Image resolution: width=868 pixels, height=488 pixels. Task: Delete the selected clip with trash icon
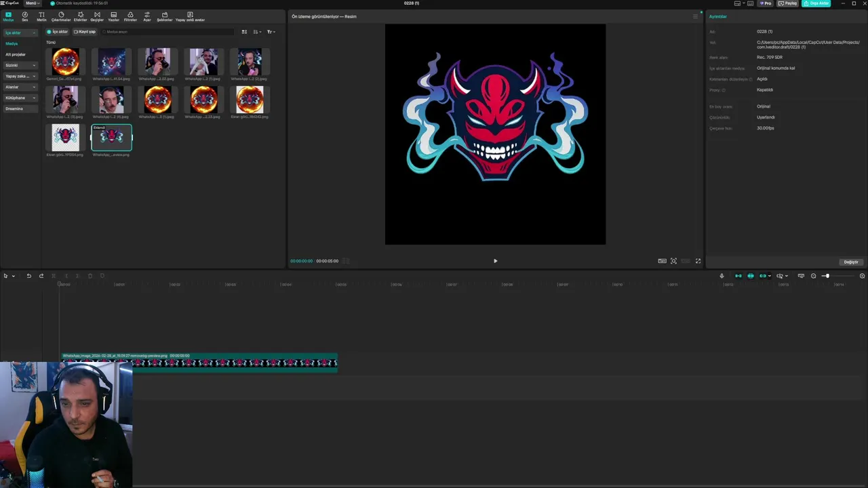90,276
